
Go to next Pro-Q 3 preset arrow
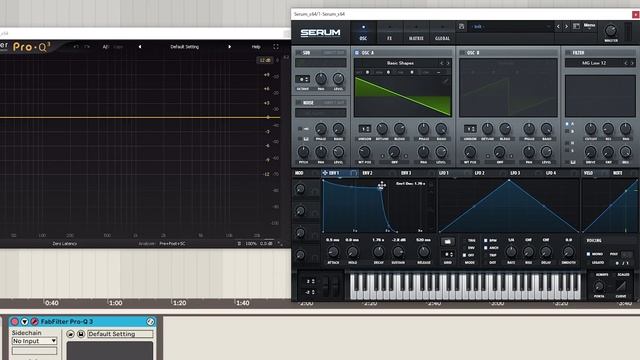pyautogui.click(x=229, y=47)
